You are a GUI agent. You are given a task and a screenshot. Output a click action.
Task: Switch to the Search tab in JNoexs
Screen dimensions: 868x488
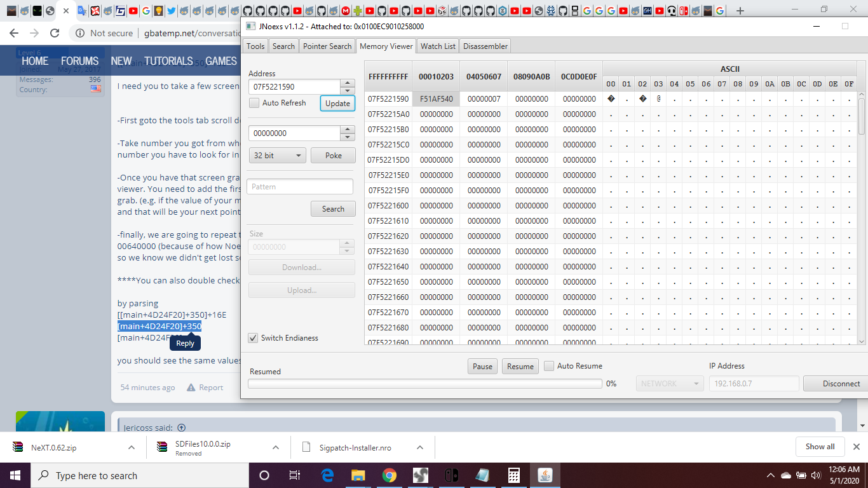(283, 46)
